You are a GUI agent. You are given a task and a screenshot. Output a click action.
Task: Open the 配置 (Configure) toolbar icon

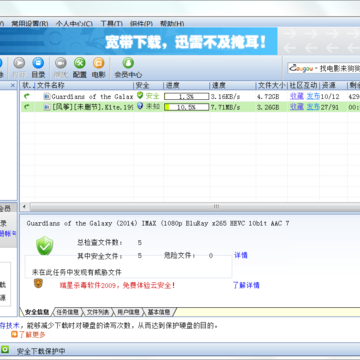click(x=80, y=68)
